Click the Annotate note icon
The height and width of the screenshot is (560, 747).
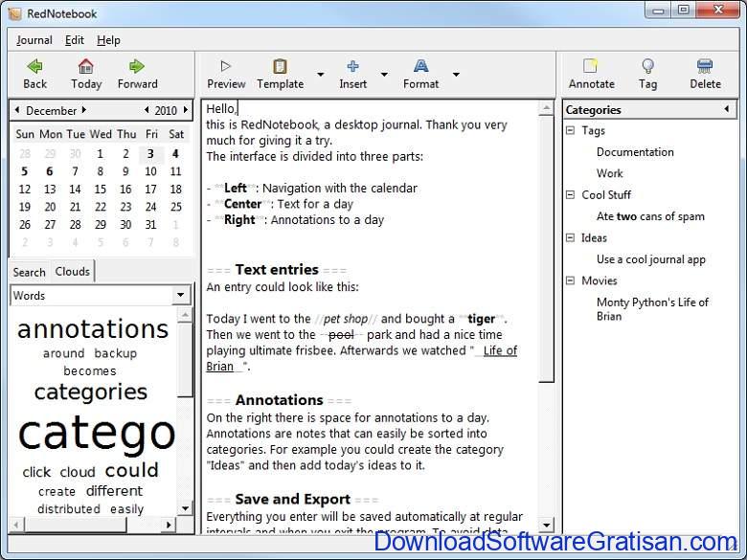point(591,66)
